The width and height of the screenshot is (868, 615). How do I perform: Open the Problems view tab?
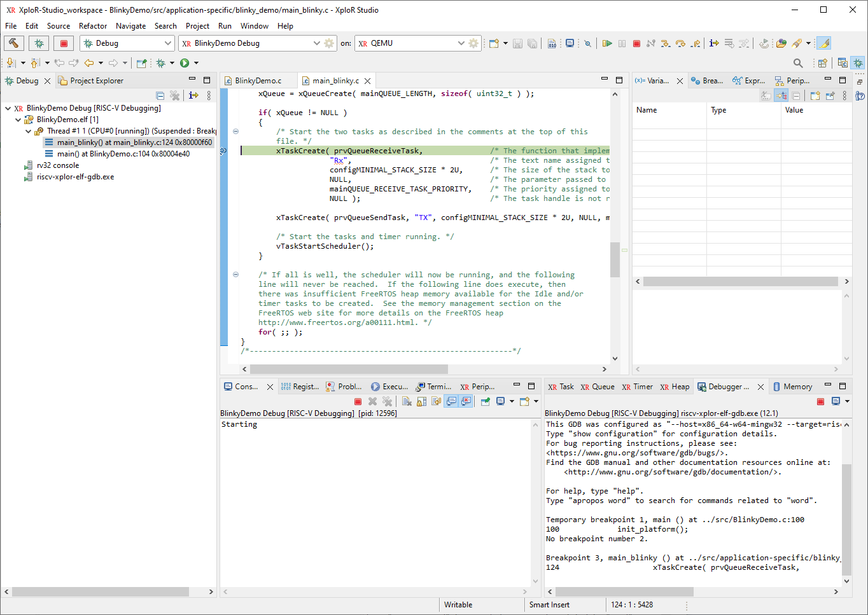click(x=344, y=387)
